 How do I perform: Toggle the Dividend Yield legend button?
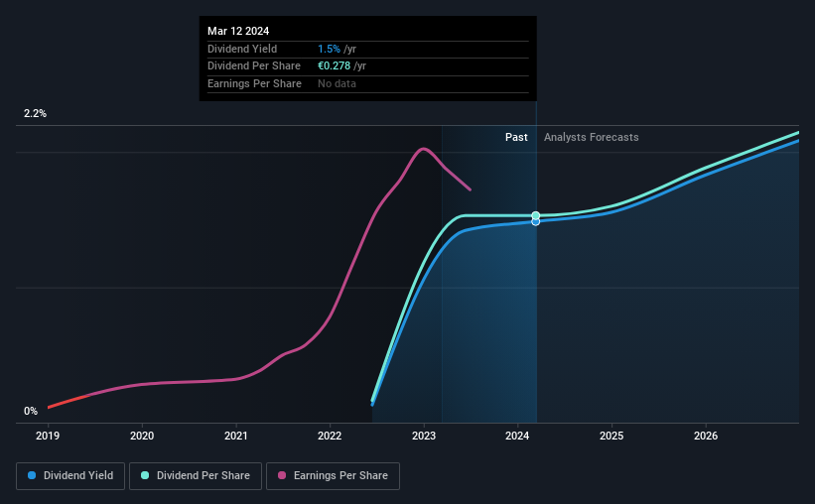click(70, 476)
